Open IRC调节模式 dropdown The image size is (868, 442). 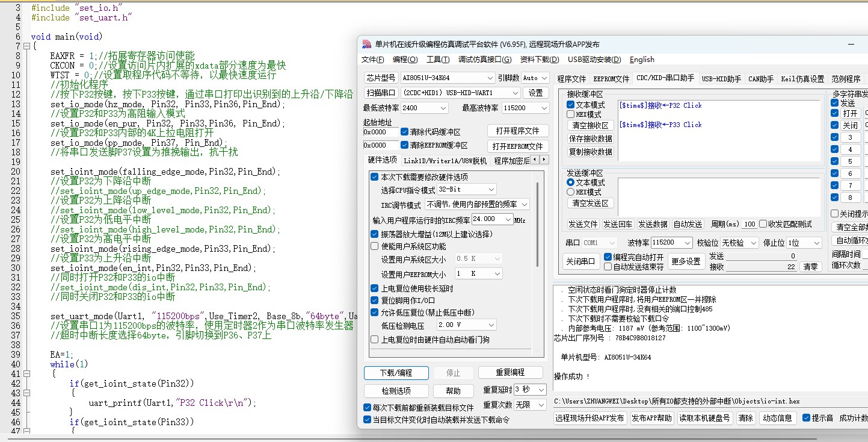477,205
